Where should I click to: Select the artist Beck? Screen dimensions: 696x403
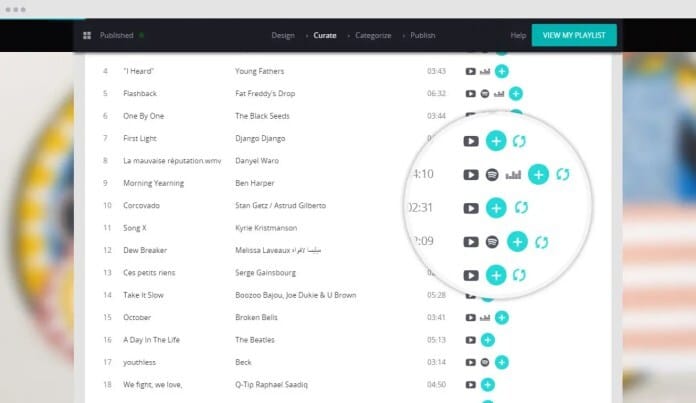click(x=243, y=363)
